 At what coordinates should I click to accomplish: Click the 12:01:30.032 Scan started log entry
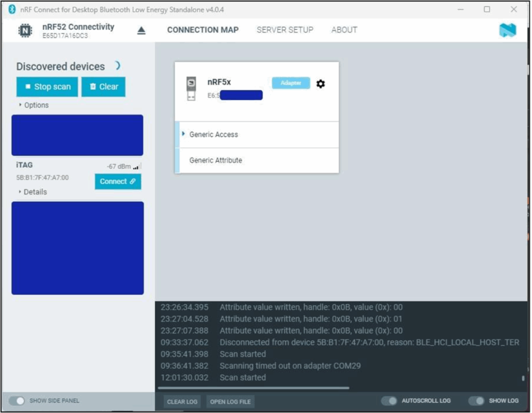pyautogui.click(x=214, y=377)
